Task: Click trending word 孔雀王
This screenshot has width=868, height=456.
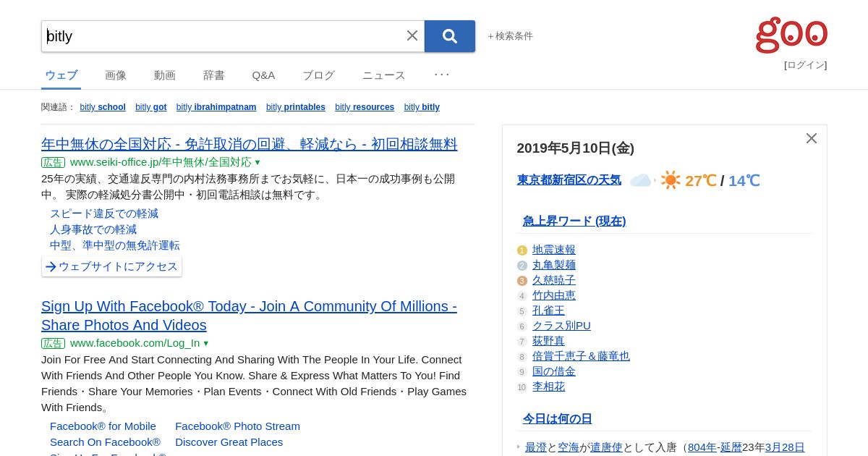Action: point(548,311)
